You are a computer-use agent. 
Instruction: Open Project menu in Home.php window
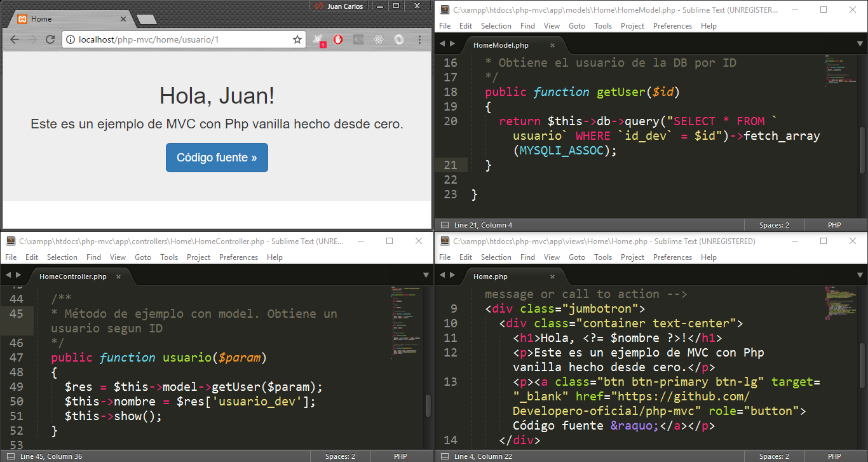click(x=632, y=257)
